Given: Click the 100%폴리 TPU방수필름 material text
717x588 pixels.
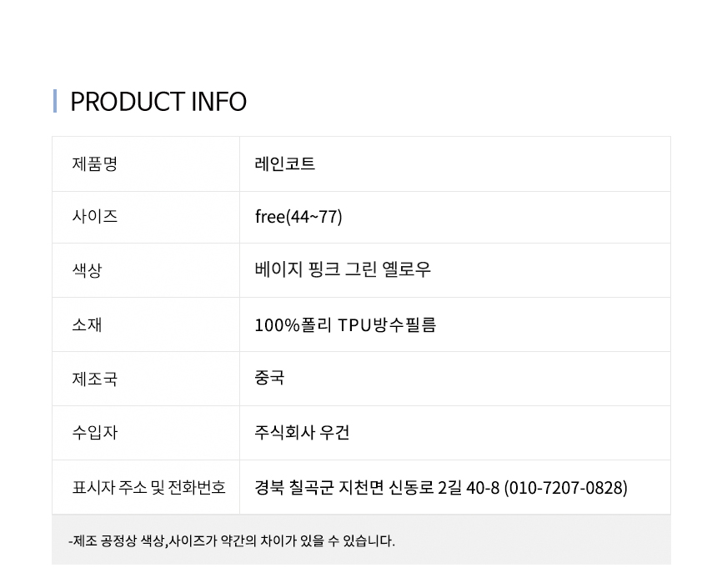Looking at the screenshot, I should pyautogui.click(x=345, y=324).
